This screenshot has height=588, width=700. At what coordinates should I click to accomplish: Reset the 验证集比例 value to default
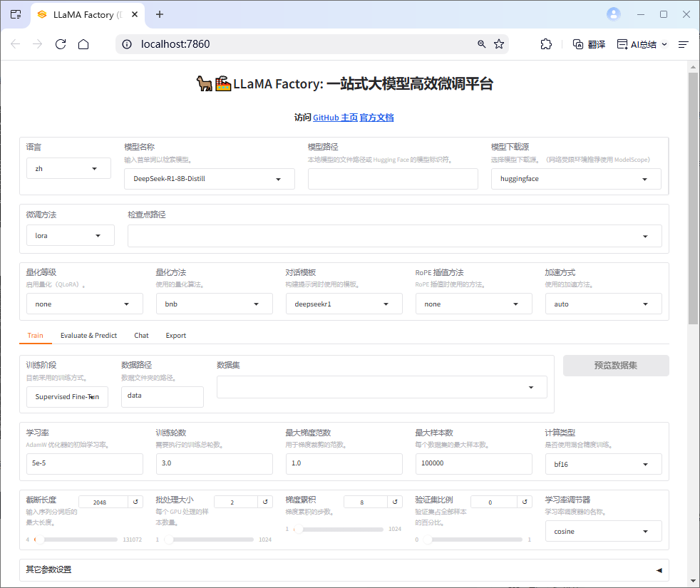point(525,502)
